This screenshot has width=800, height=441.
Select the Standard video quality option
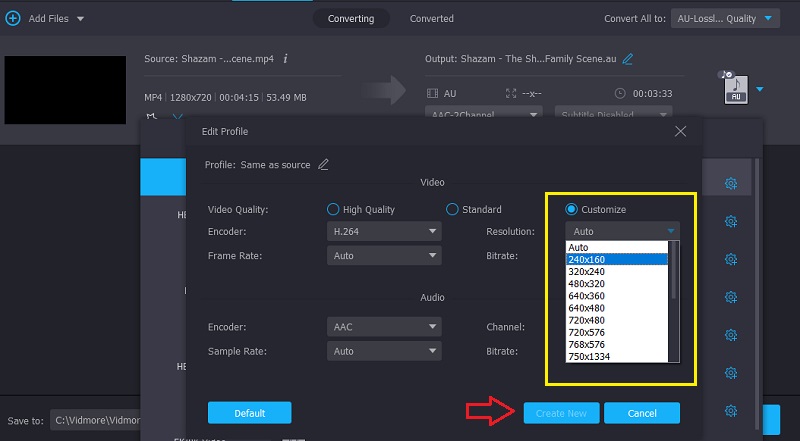click(x=452, y=209)
